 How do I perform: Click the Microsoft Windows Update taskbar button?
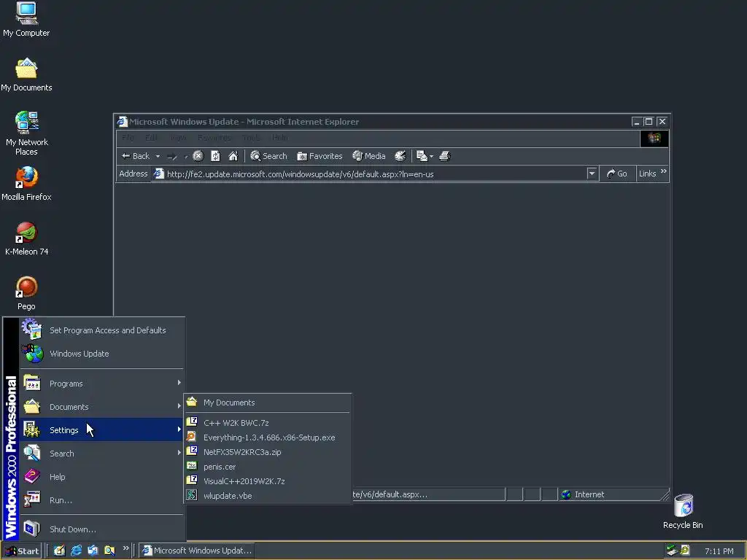(x=197, y=551)
